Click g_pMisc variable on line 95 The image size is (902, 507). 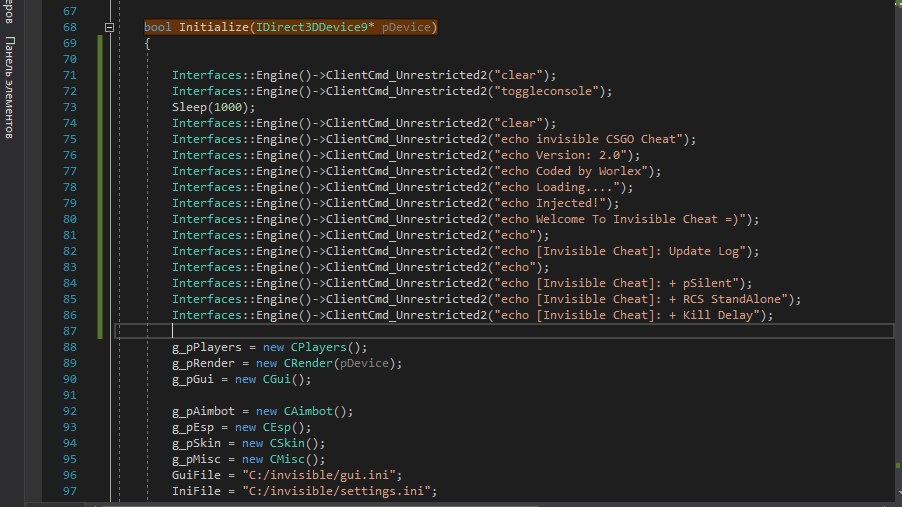(x=196, y=459)
